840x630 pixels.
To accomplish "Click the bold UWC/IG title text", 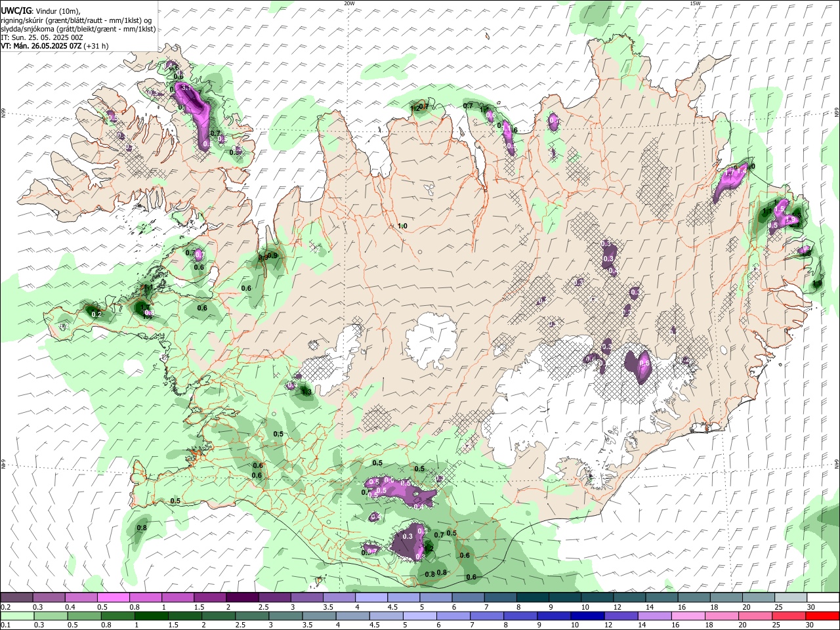I will click(x=16, y=10).
